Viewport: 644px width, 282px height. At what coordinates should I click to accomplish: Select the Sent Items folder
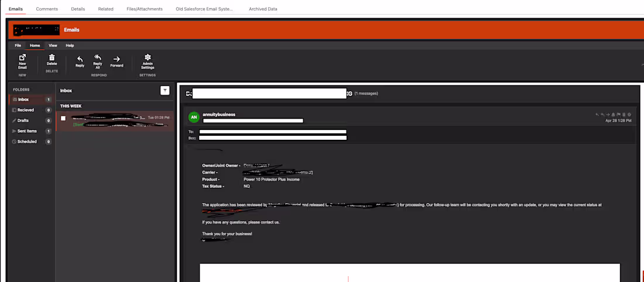pyautogui.click(x=31, y=132)
